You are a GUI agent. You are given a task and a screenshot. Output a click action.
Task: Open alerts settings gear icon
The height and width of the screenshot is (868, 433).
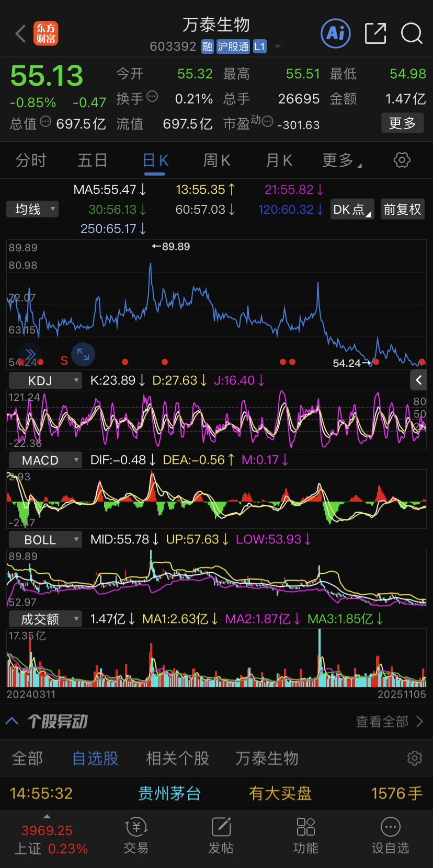pos(414,758)
